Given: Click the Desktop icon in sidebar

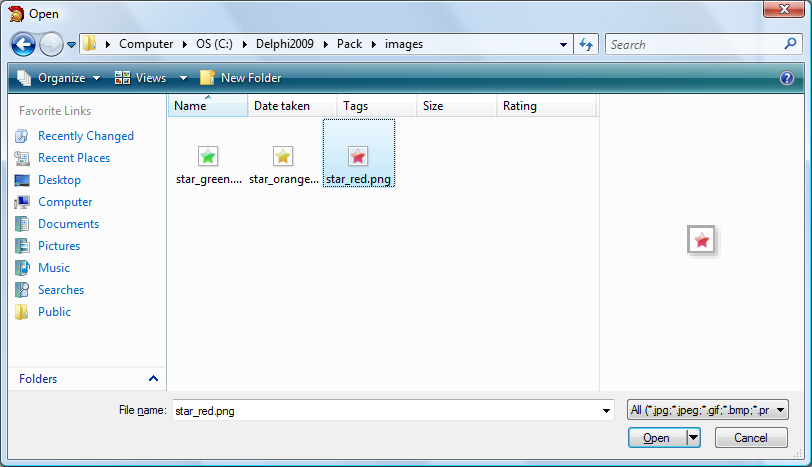Looking at the screenshot, I should (x=22, y=180).
